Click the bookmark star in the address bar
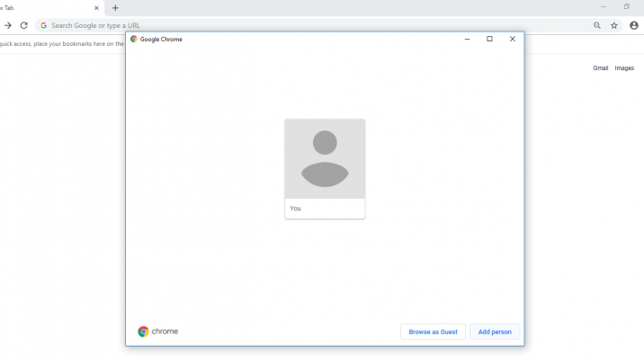644x360 pixels. 614,25
